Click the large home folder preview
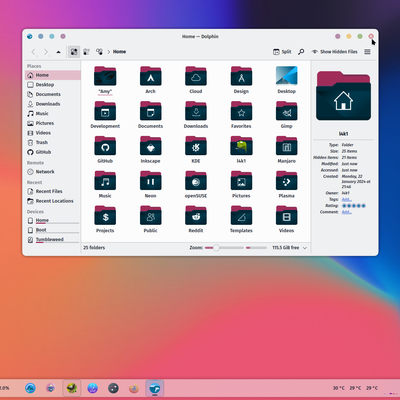The image size is (400, 400). [343, 96]
